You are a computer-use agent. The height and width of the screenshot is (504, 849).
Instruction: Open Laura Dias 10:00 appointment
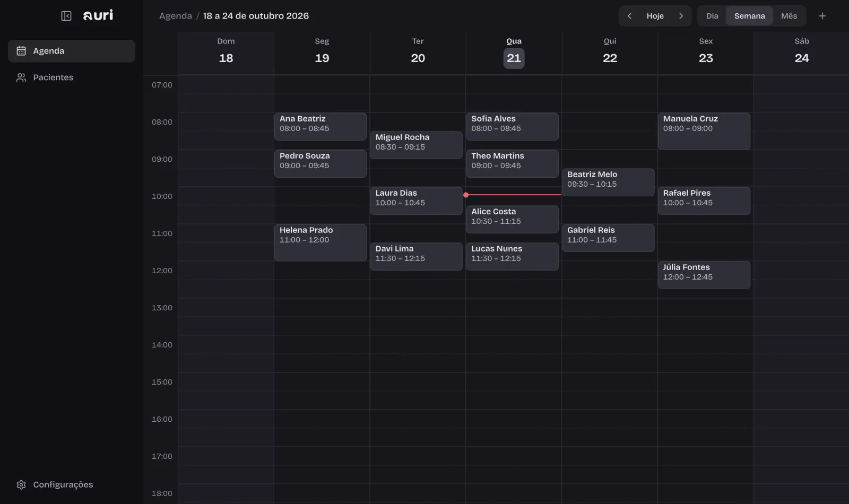[x=417, y=201]
